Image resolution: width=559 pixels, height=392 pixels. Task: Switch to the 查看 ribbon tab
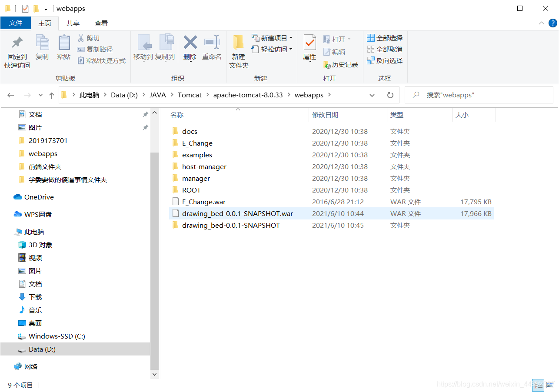(100, 23)
